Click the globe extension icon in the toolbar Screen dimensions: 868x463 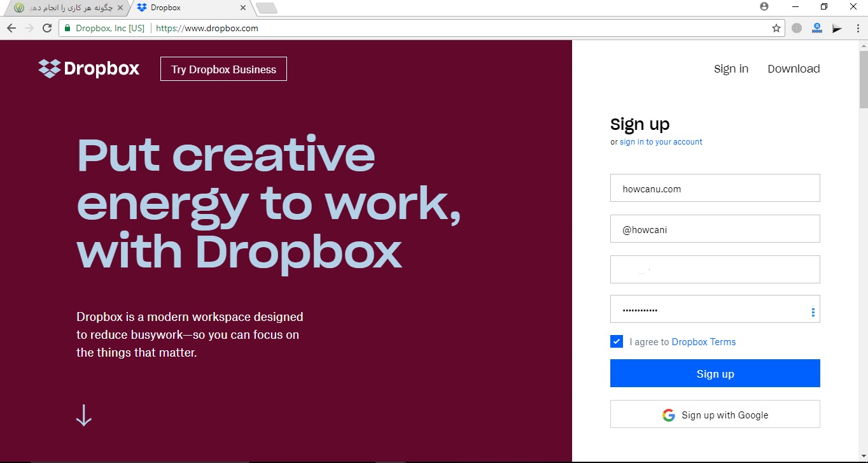797,28
